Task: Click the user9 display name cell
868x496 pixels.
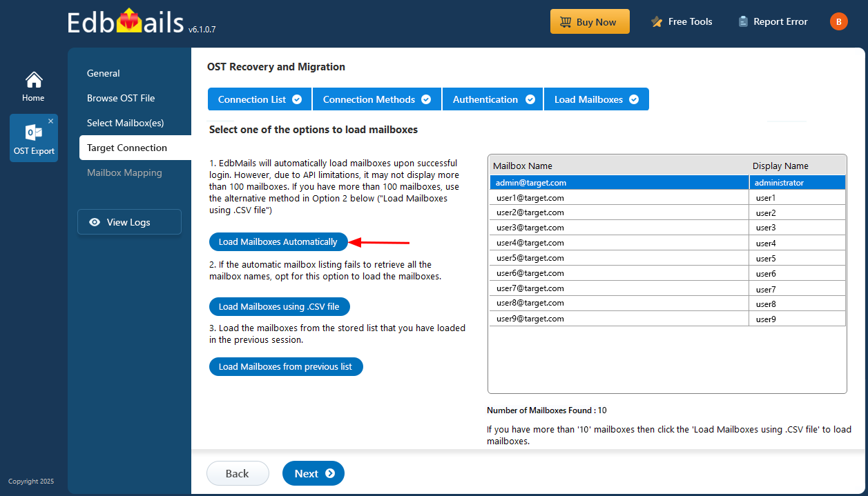Action: [x=798, y=319]
